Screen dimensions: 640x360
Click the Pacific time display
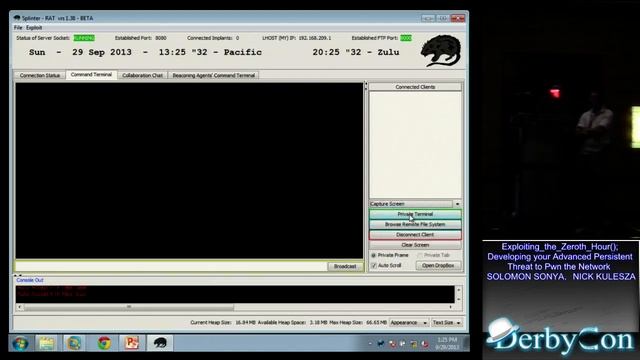click(x=210, y=52)
